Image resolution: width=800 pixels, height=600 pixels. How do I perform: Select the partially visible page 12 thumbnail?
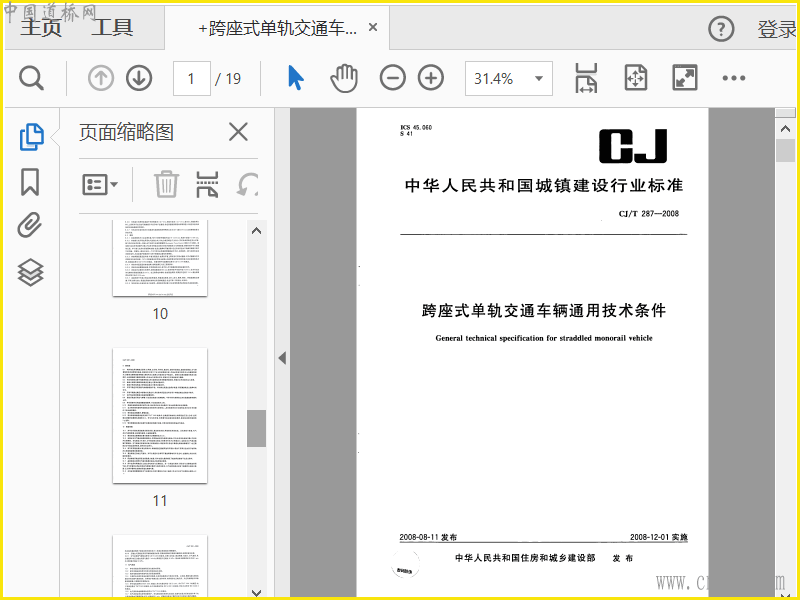[x=160, y=565]
